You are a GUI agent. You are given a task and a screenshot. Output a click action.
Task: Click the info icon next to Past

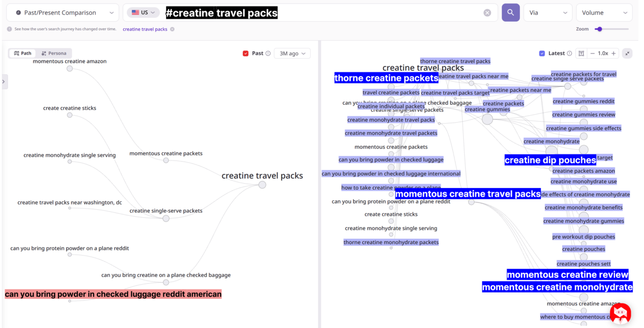[268, 53]
